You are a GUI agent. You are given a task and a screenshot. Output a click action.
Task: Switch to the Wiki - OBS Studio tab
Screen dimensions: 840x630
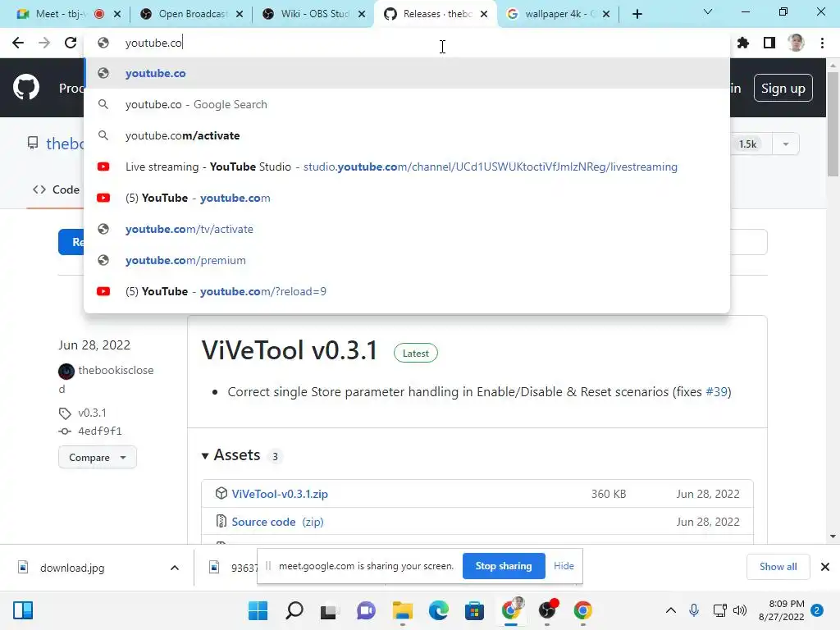point(308,14)
